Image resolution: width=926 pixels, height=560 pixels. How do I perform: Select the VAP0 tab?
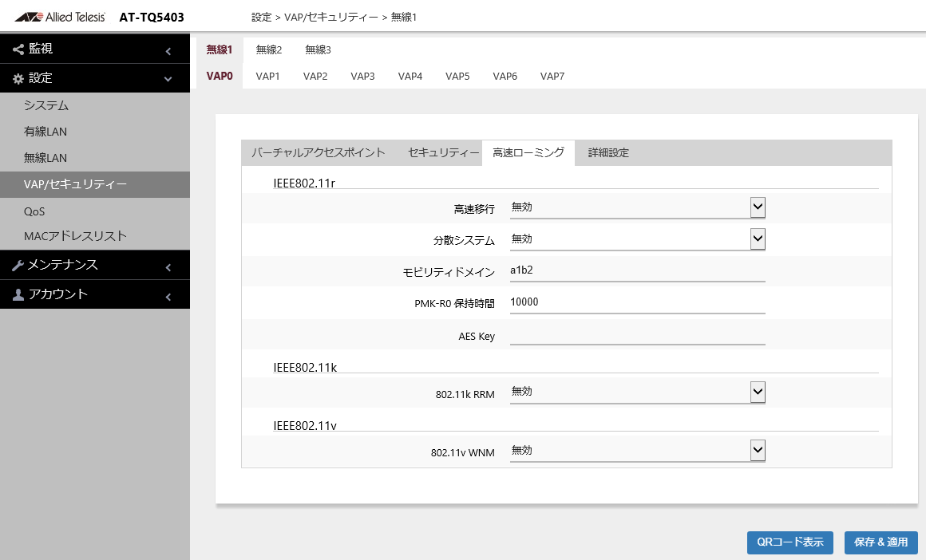coord(219,76)
